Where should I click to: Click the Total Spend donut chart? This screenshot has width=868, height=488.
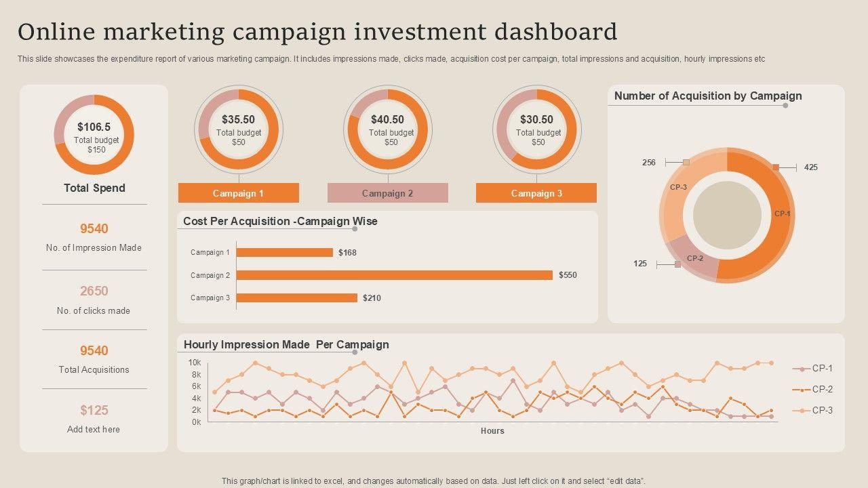(x=94, y=135)
